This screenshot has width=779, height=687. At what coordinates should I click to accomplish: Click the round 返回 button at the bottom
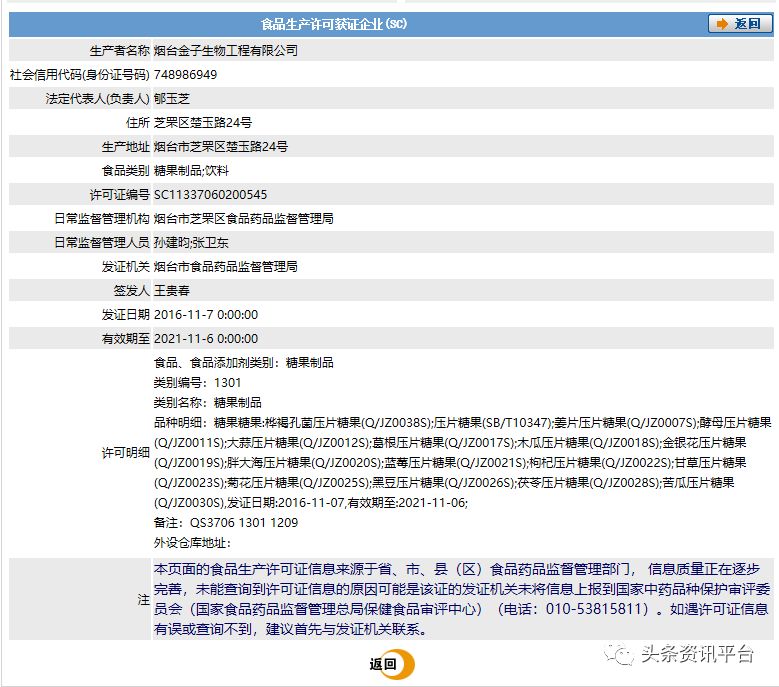click(391, 664)
